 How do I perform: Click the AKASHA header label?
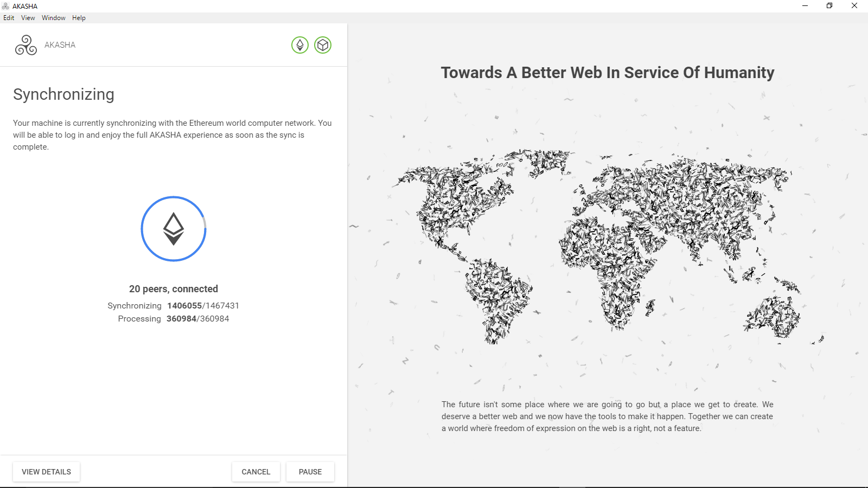coord(60,45)
